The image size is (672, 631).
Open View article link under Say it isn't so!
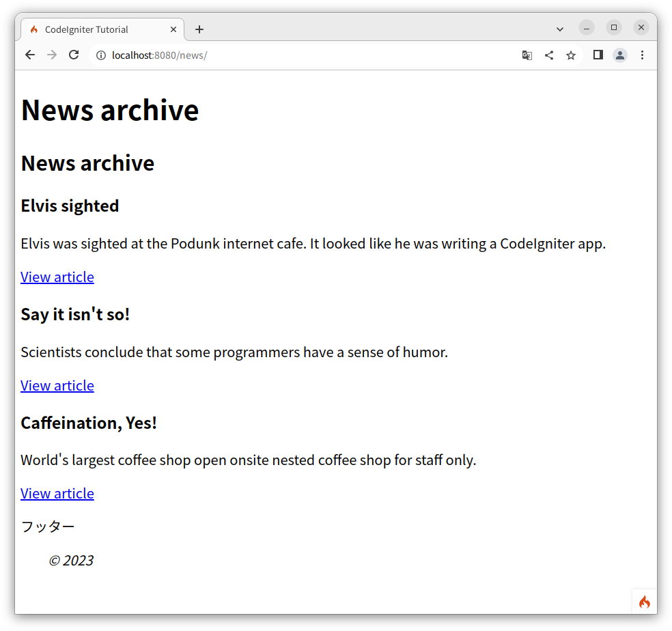pos(57,385)
